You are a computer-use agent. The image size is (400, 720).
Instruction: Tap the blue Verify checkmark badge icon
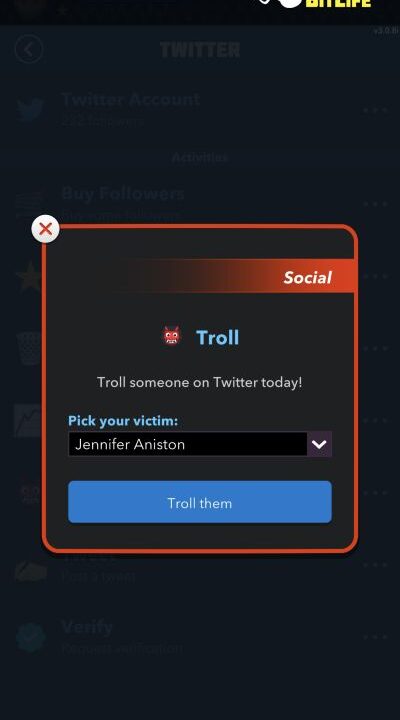tap(31, 637)
